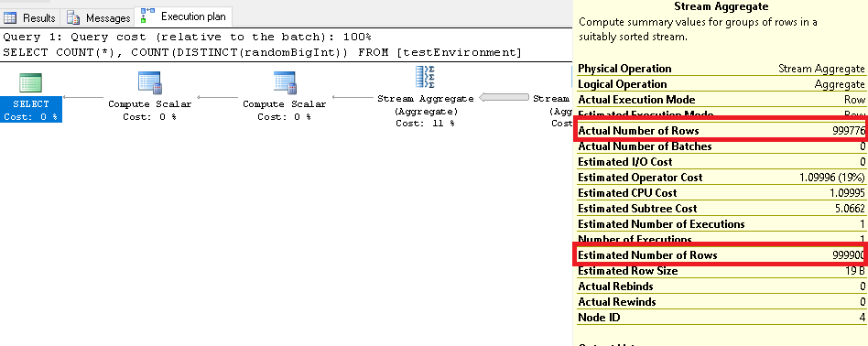
Task: Switch to the Results tab
Action: coord(30,17)
